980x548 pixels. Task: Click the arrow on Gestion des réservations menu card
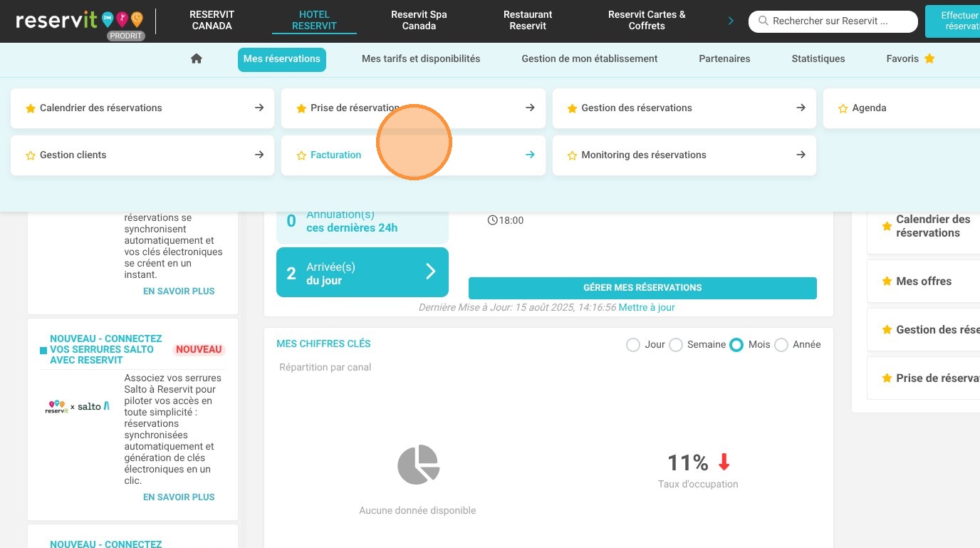801,108
